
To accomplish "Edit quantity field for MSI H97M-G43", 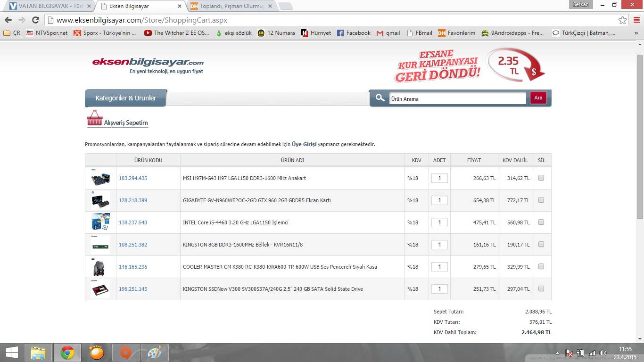I will (x=439, y=178).
